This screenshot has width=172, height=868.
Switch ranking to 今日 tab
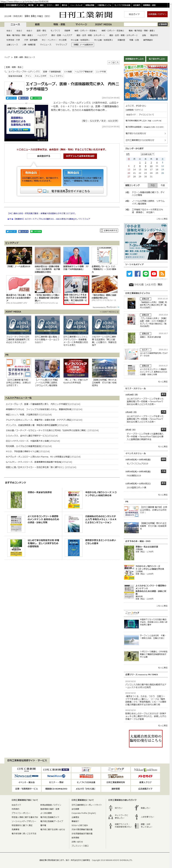(x=152, y=185)
